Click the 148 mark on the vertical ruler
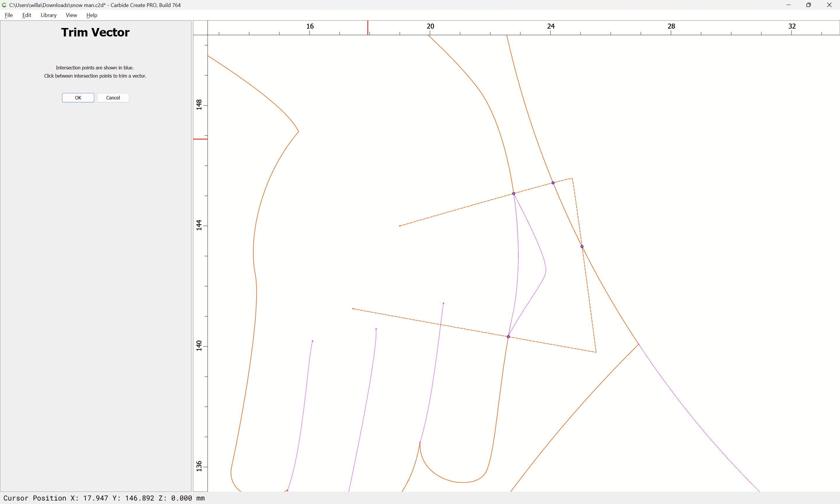 (x=199, y=105)
